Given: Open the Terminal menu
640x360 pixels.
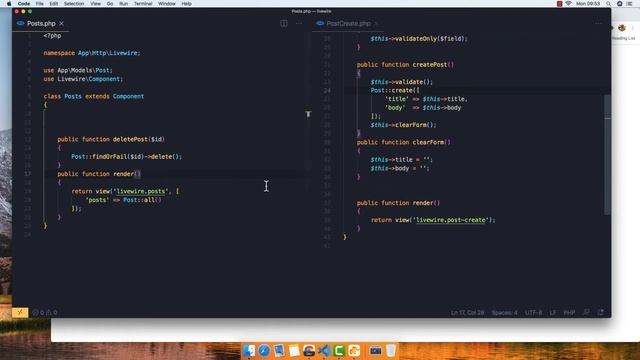Looking at the screenshot, I should (x=143, y=4).
